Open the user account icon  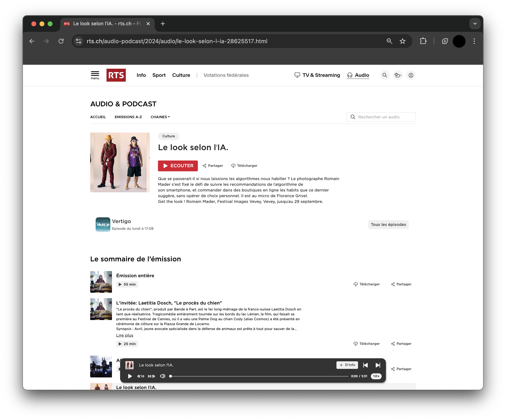(411, 75)
